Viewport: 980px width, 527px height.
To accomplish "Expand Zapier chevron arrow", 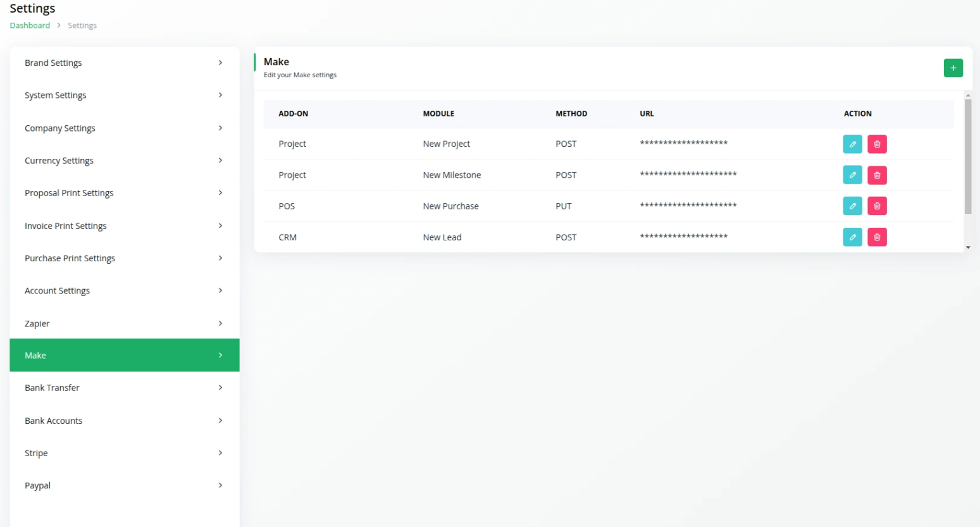I will coord(220,323).
